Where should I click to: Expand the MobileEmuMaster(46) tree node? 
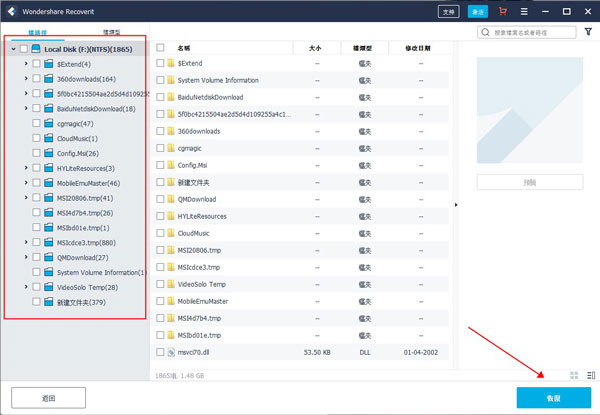(x=26, y=183)
